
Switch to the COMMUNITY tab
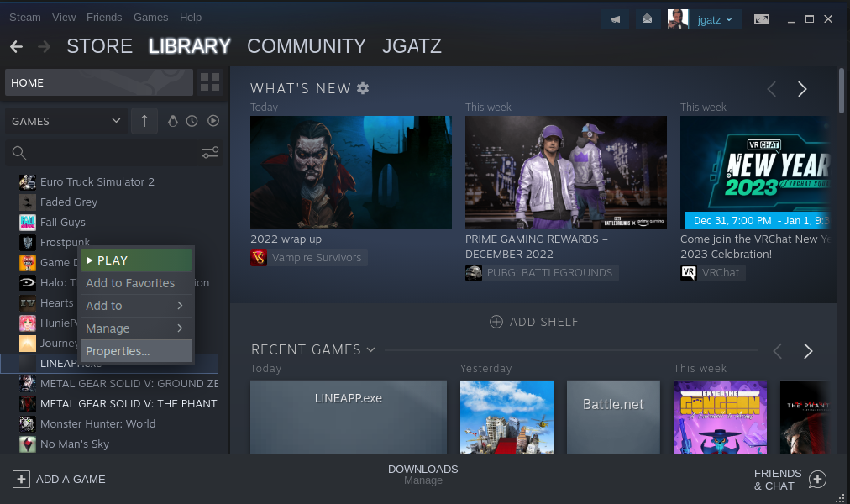point(307,46)
